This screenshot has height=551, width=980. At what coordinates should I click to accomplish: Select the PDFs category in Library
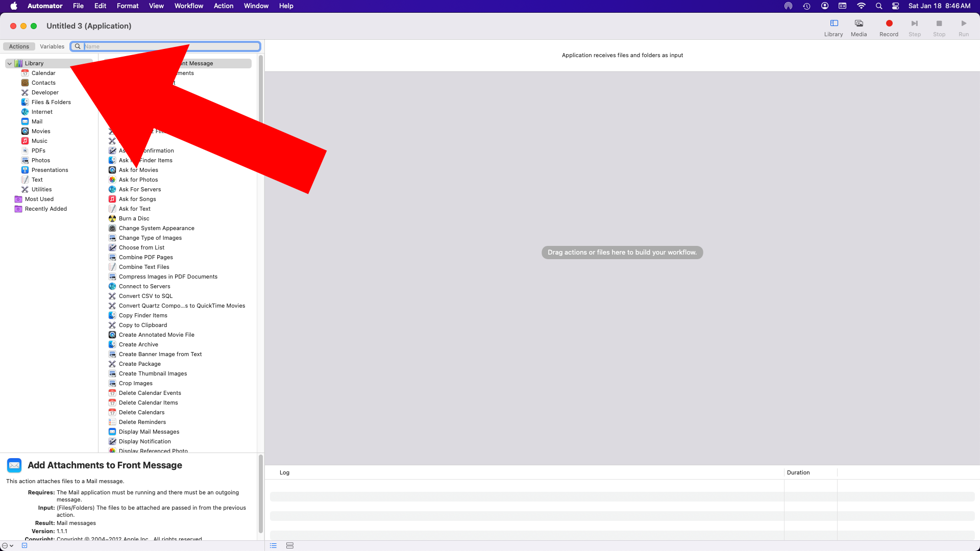[38, 151]
